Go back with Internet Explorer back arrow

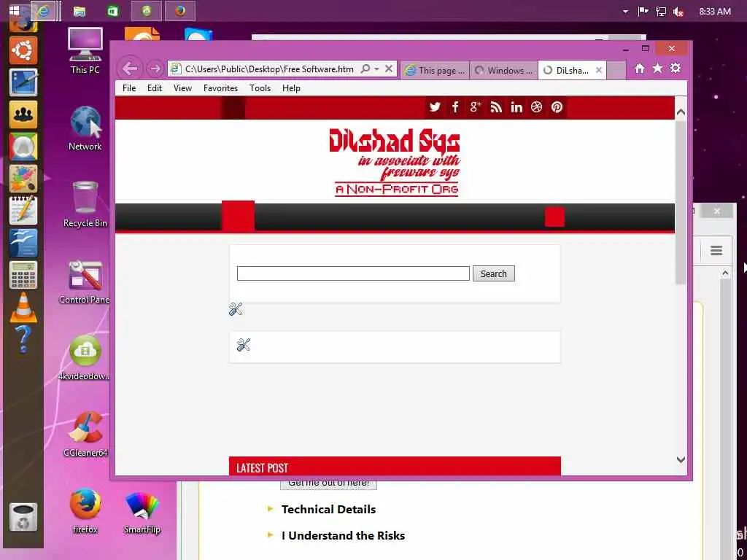pos(130,69)
